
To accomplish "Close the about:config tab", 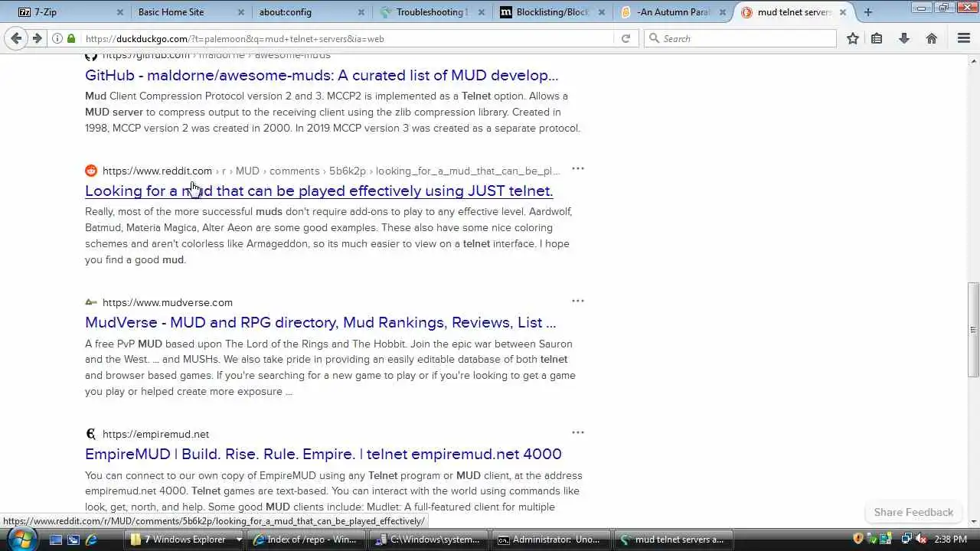I will (361, 12).
